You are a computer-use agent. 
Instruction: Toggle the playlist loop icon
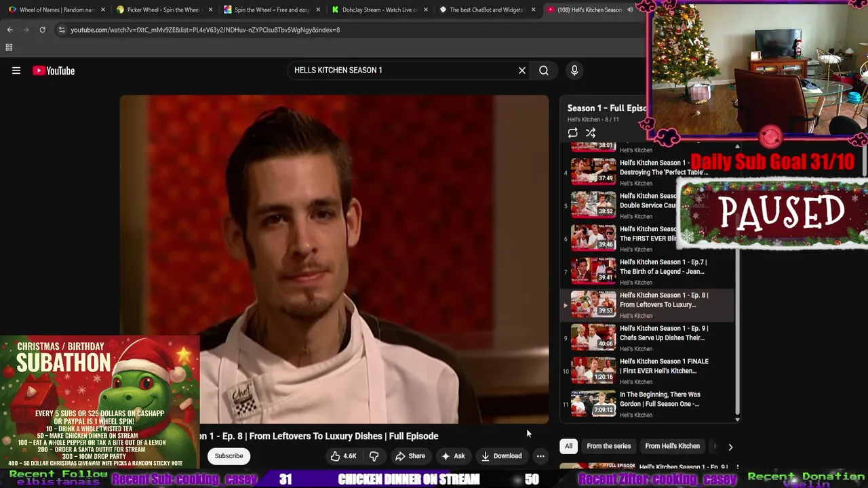[573, 133]
